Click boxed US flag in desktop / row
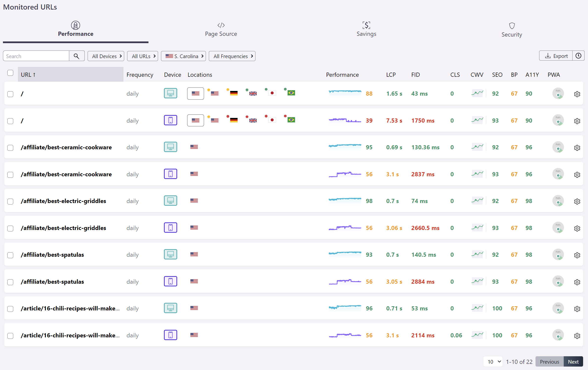 pyautogui.click(x=195, y=93)
